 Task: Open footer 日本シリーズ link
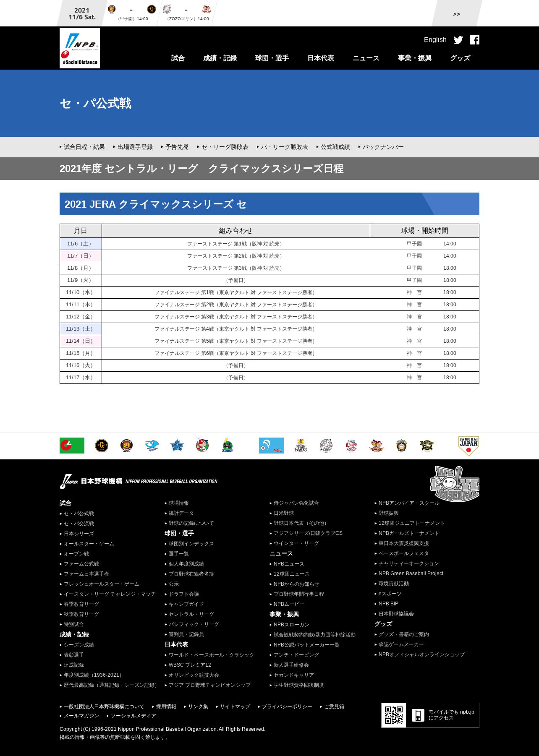coord(77,534)
